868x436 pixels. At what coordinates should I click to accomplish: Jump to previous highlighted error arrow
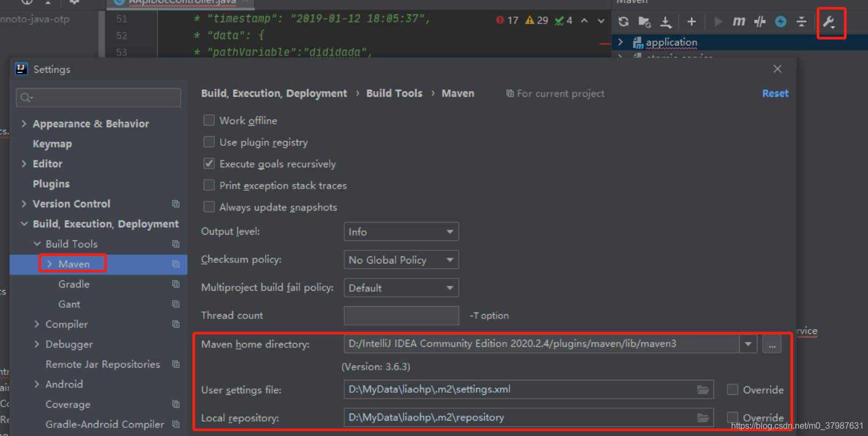pos(584,21)
